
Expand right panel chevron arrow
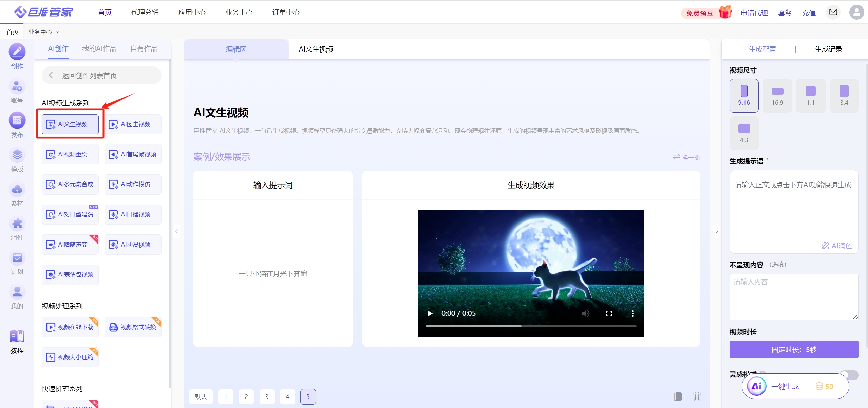[716, 231]
